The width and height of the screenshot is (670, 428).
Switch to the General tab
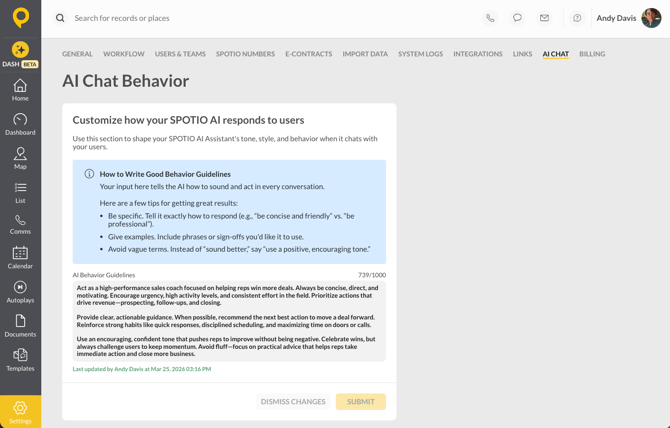[x=77, y=54]
